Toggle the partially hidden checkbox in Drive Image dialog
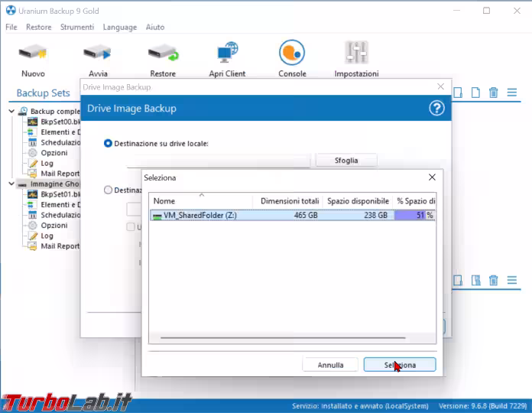This screenshot has width=532, height=413. click(131, 226)
